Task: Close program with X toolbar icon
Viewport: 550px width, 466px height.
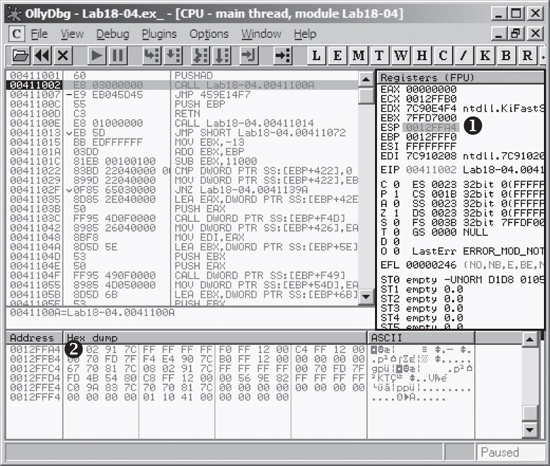Action: 63,55
